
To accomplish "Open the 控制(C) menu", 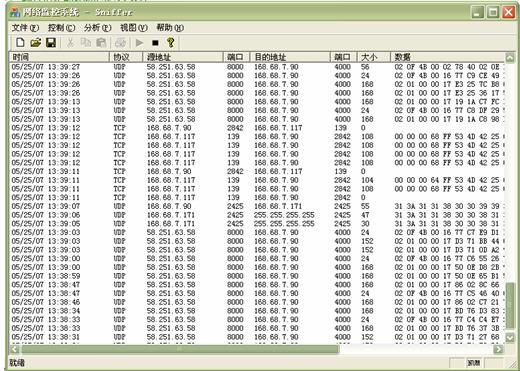I will pyautogui.click(x=61, y=28).
